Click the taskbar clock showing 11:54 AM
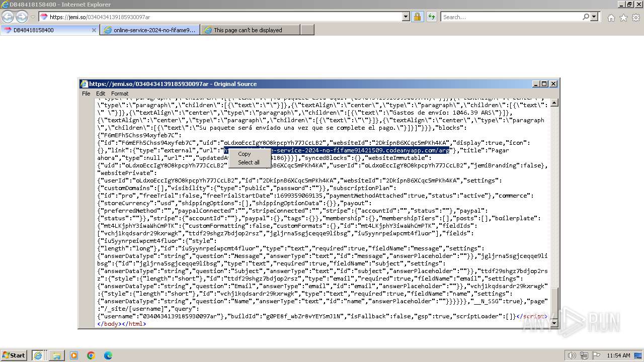This screenshot has height=362, width=644. pos(618,355)
